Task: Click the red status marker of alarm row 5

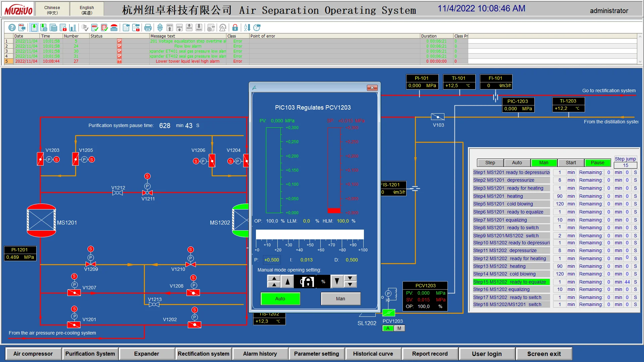Action: 119,61
